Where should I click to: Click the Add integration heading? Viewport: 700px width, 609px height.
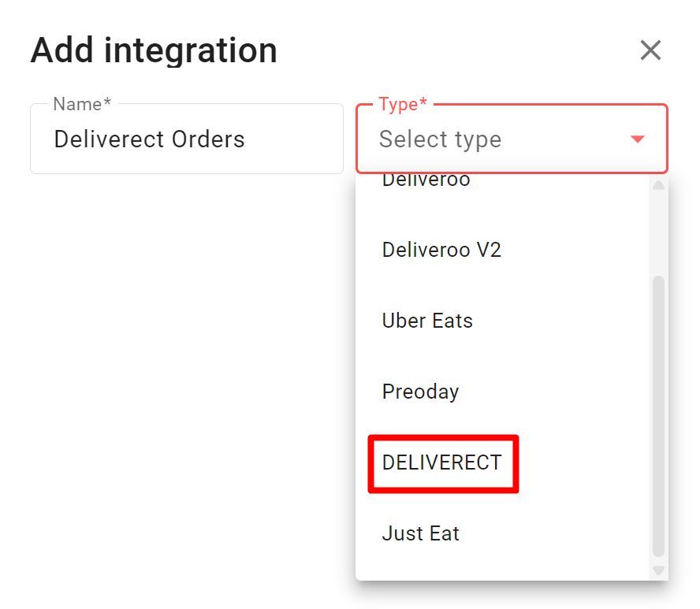[154, 50]
